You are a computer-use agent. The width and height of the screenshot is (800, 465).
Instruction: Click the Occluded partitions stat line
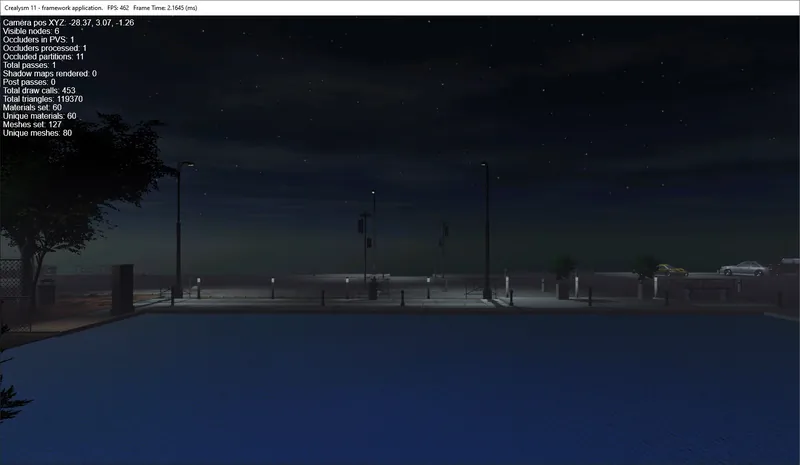tap(43, 57)
